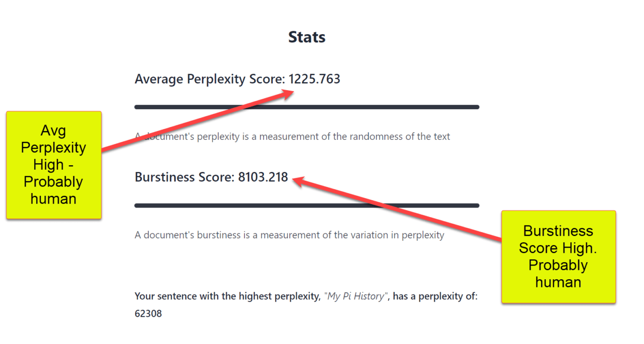Click "Your sentence with the highest perplexity" text
Viewport: 644px width, 344px height.
227,296
